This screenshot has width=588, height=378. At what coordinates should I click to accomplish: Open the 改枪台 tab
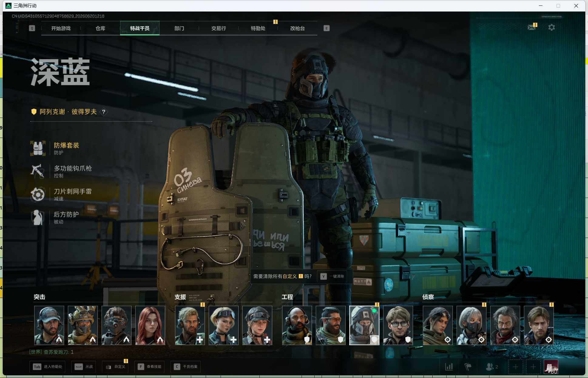tap(298, 28)
